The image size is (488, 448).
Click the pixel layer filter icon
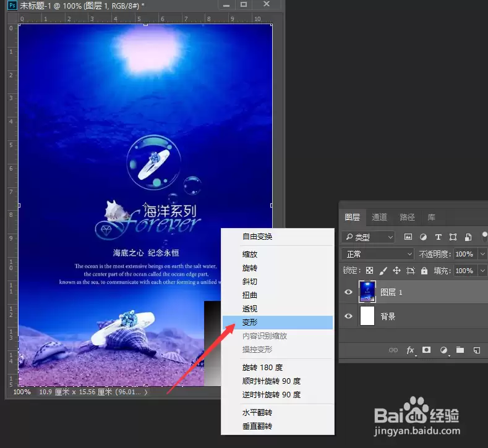[x=408, y=237]
